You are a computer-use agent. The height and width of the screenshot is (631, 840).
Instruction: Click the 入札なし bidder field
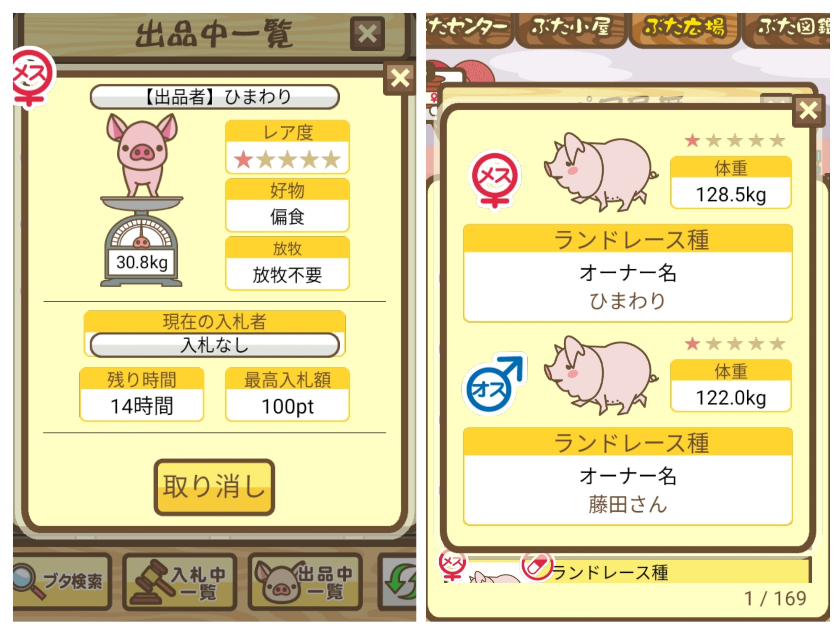tap(215, 345)
